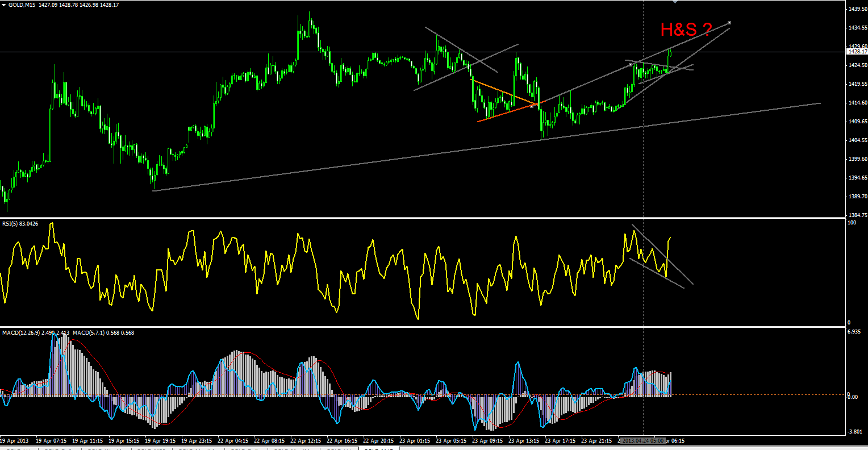Viewport: 868px width, 450px height.
Task: Click the RSI scale value 100
Action: pyautogui.click(x=852, y=223)
